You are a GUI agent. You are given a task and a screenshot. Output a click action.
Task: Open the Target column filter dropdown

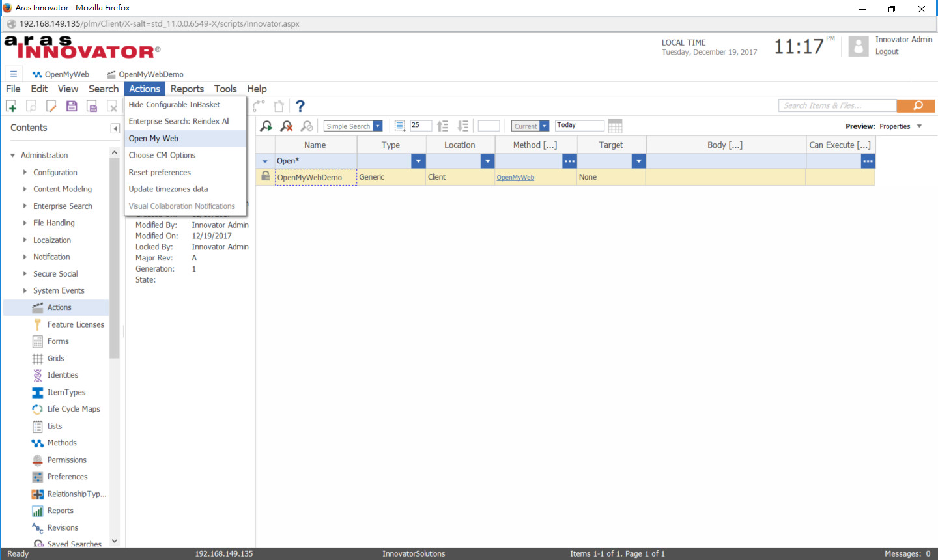click(x=638, y=161)
